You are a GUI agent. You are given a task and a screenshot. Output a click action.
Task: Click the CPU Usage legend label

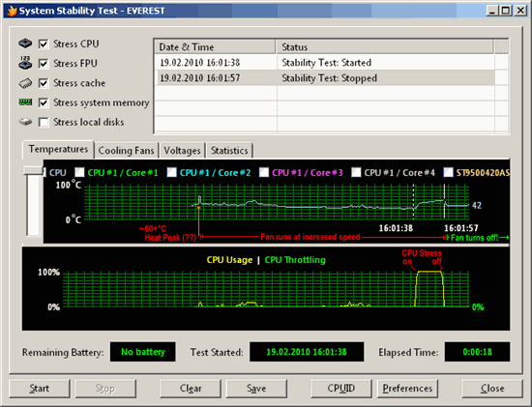[x=229, y=260]
